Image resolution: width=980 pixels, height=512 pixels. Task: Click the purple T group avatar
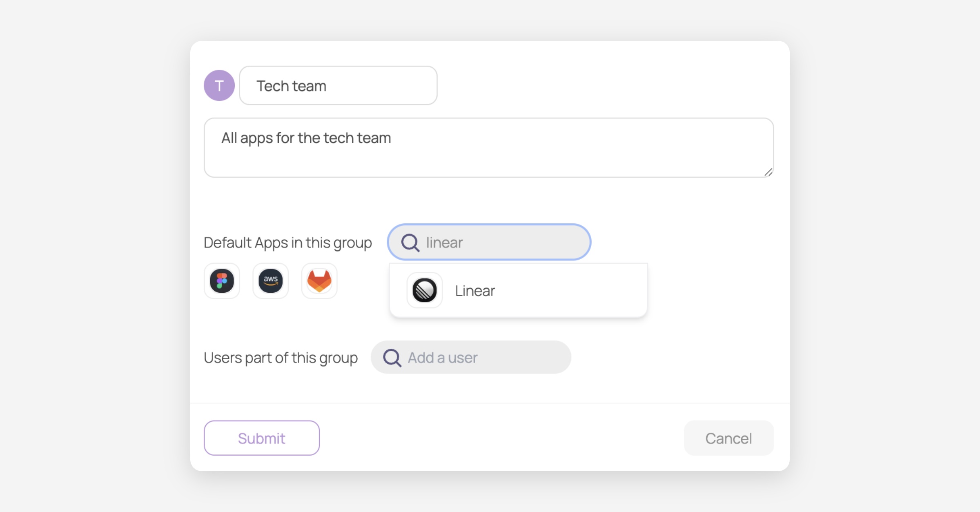(219, 85)
